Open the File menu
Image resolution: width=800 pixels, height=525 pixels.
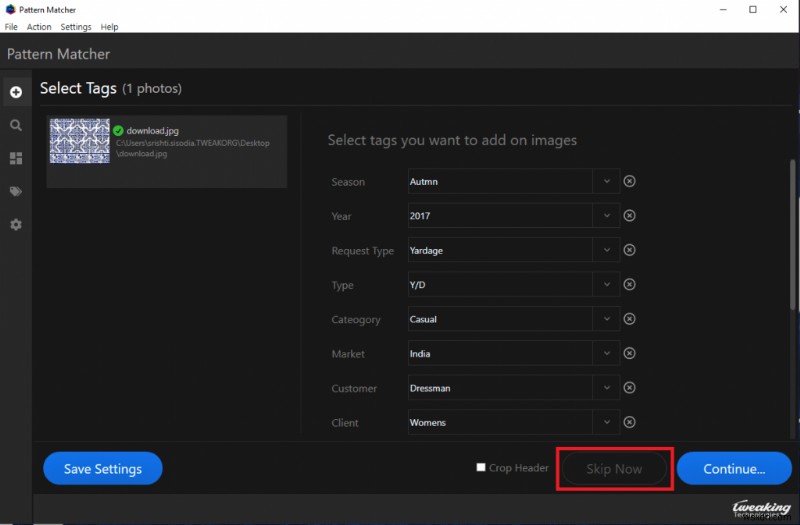pos(11,27)
